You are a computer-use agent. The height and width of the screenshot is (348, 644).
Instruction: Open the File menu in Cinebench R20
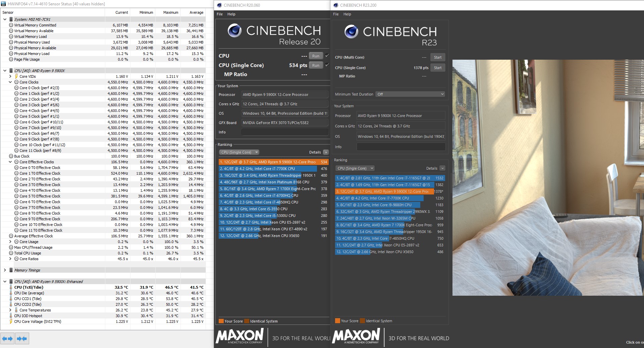[x=220, y=14]
